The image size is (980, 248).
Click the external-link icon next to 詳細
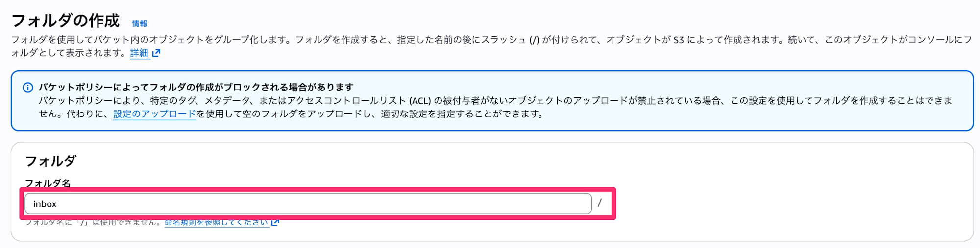click(x=156, y=53)
